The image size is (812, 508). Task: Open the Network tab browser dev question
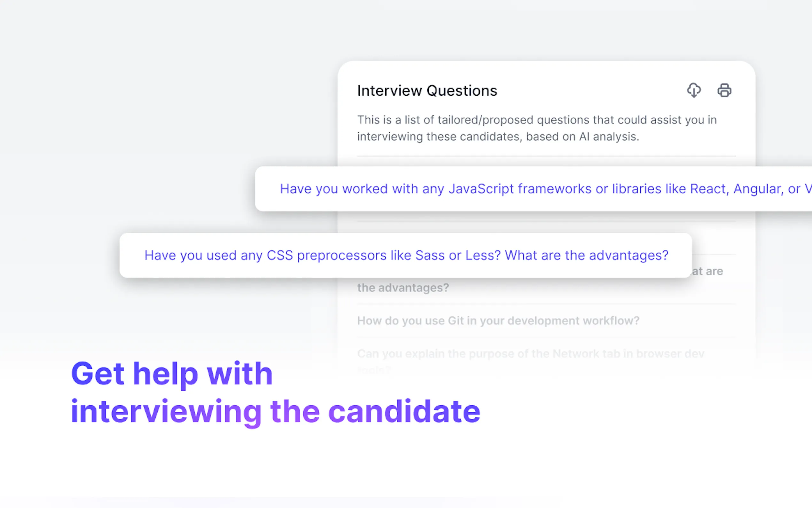530,354
